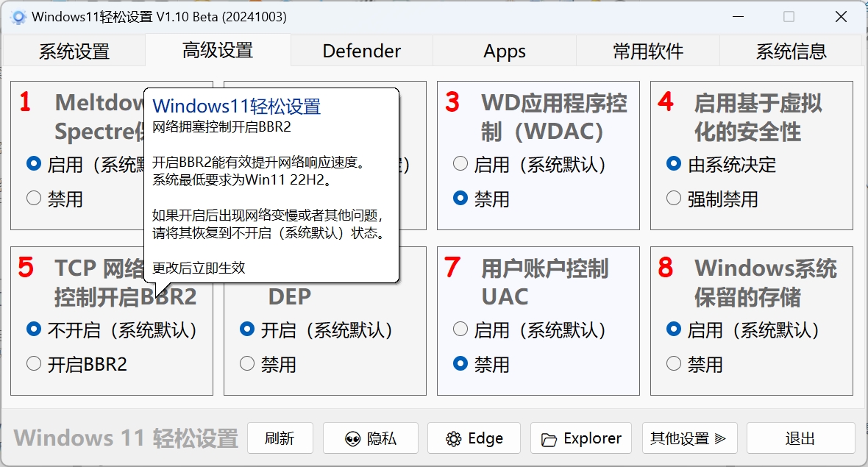The image size is (868, 467).
Task: Choose 启用（系统默认） for Windows系统保留的存储
Action: pos(743,329)
